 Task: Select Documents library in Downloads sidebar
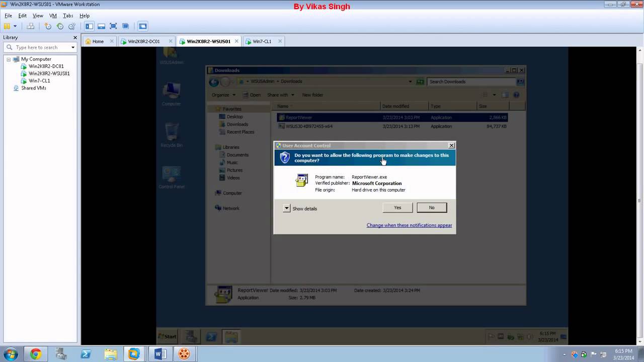pyautogui.click(x=237, y=155)
